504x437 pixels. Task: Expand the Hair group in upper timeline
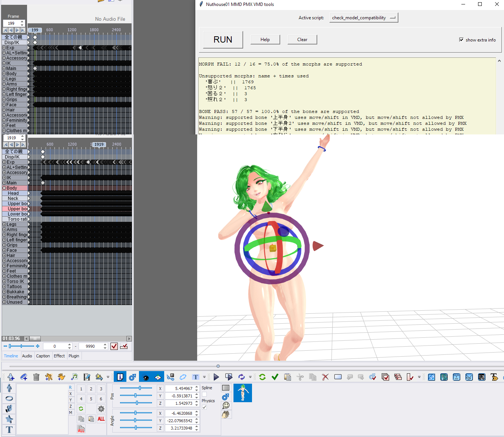[4, 110]
